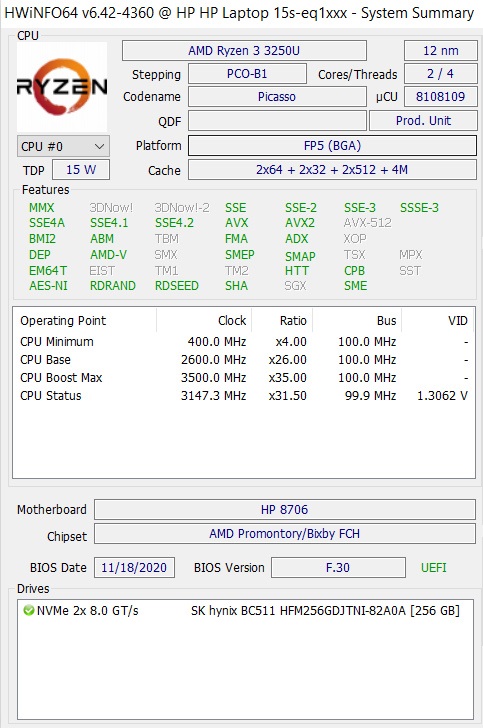Click the µCU value 8108109

(x=441, y=97)
